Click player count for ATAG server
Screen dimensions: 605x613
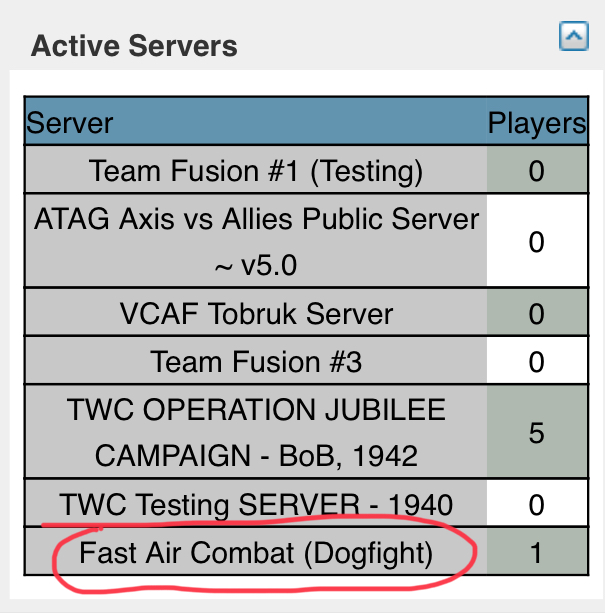tap(537, 241)
